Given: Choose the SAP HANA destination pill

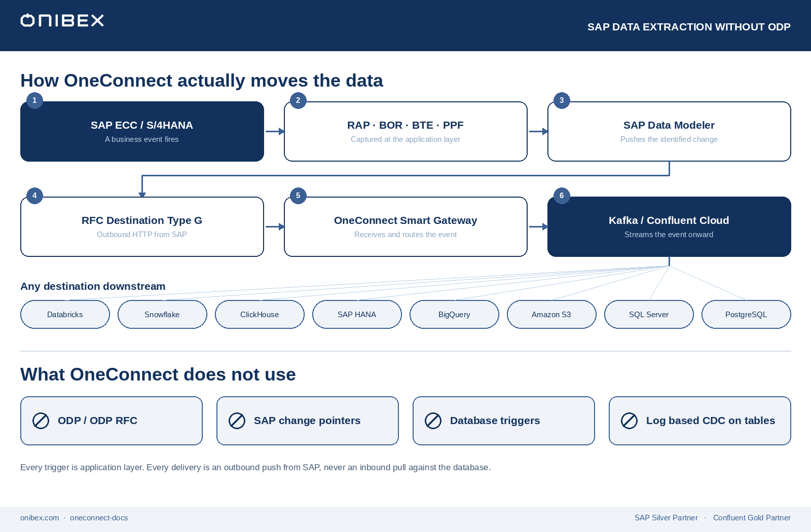Looking at the screenshot, I should coord(357,315).
